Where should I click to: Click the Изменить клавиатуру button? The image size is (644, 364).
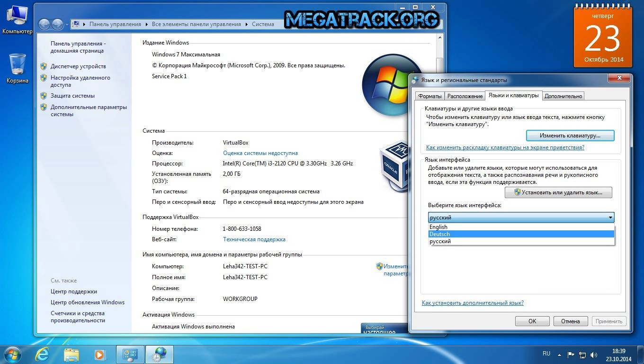tap(570, 136)
